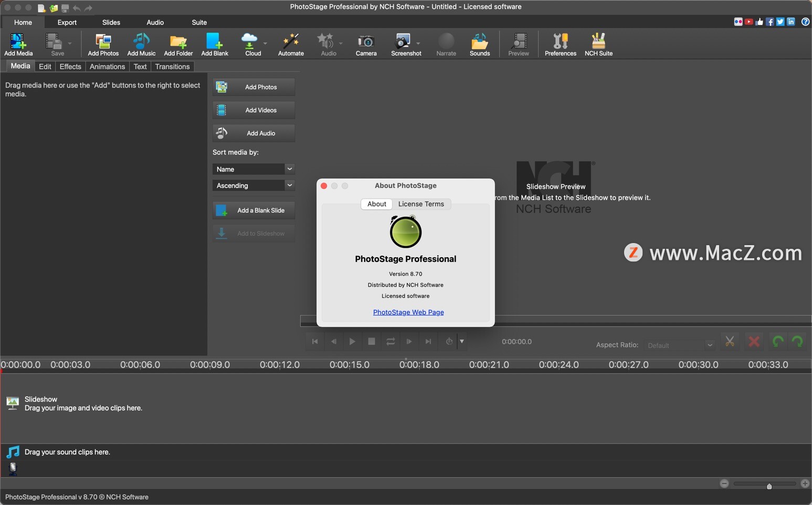Click the Add Audio button
Image resolution: width=812 pixels, height=505 pixels.
click(254, 133)
